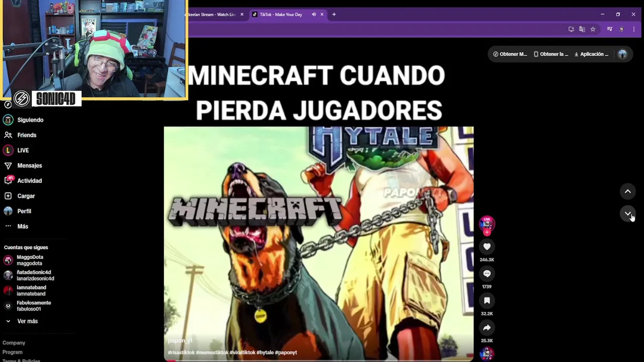Minimize the browser window
The image size is (644, 362).
(x=602, y=15)
